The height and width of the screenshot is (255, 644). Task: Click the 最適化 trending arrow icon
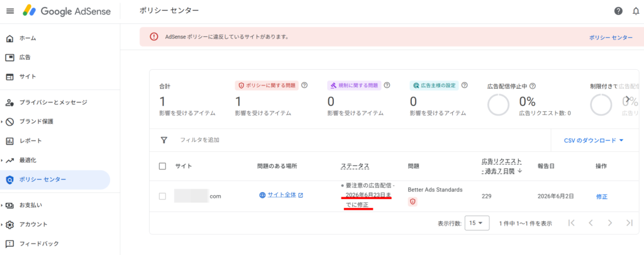(x=10, y=160)
